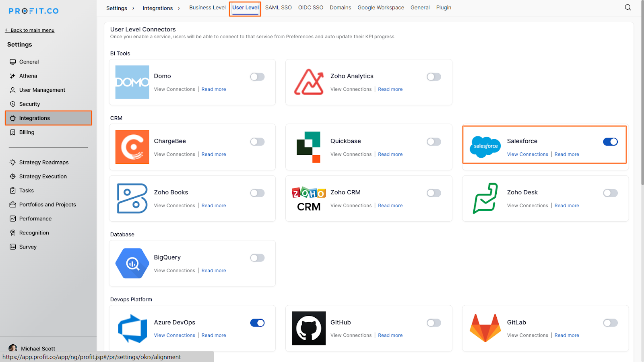Switch to the Business Level tab
Screen dimensions: 644x362
[207, 8]
